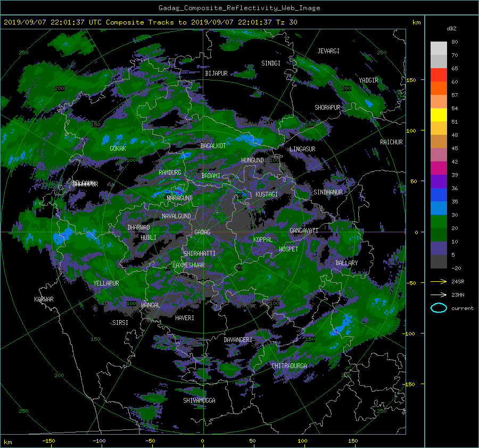Viewport: 479px width, 448px height.
Task: Click the HUNGUND city label
Action: click(252, 160)
